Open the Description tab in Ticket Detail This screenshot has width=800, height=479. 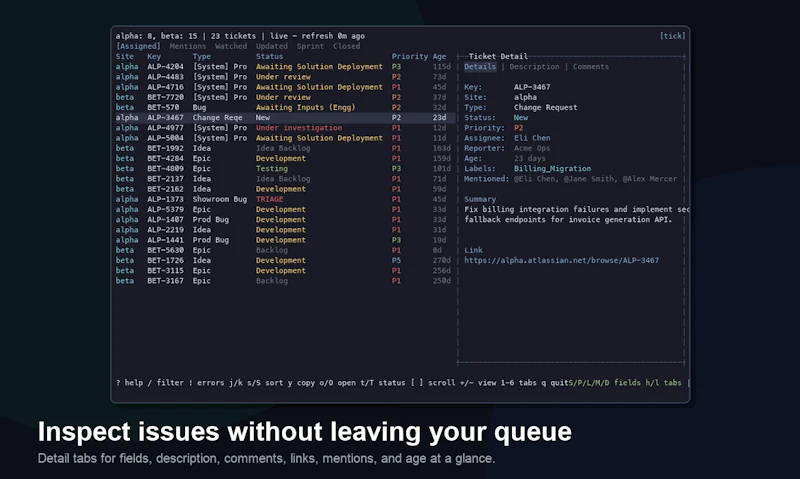(534, 67)
